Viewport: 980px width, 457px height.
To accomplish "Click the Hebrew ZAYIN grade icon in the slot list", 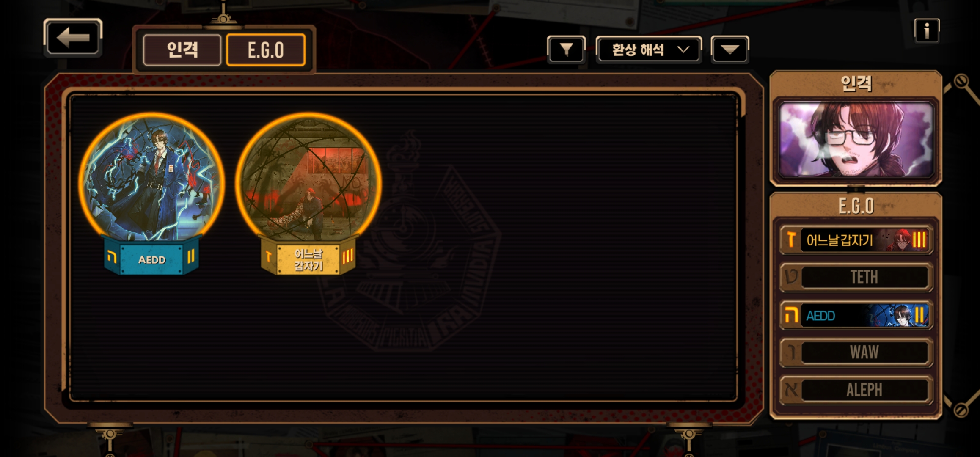I will (791, 240).
